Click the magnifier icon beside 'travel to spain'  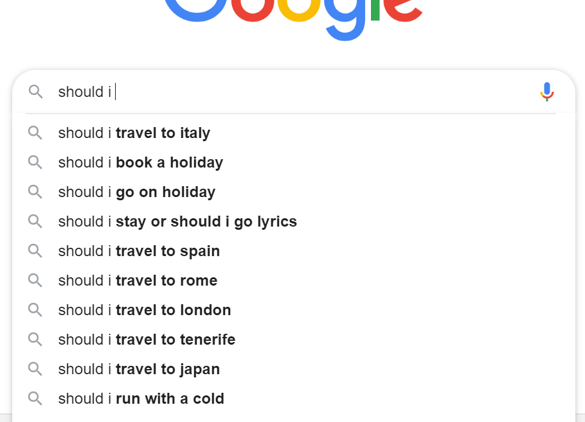click(x=35, y=251)
